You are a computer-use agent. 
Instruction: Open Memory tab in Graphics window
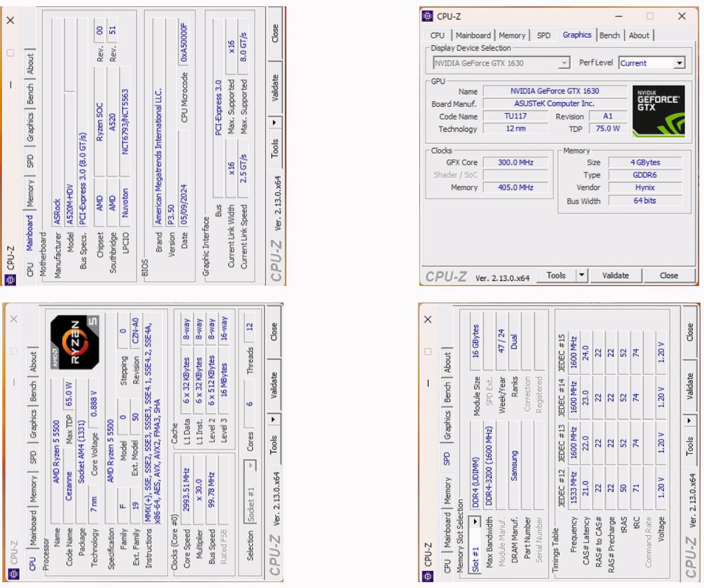512,35
